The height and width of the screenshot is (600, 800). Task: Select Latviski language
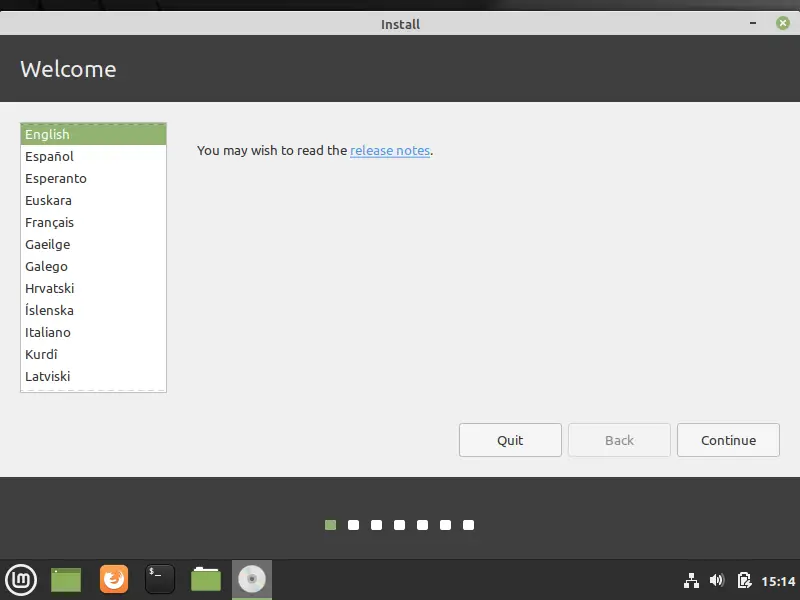[93, 376]
